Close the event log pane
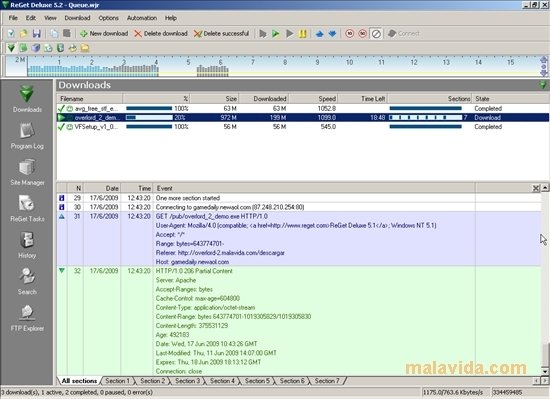 536,188
